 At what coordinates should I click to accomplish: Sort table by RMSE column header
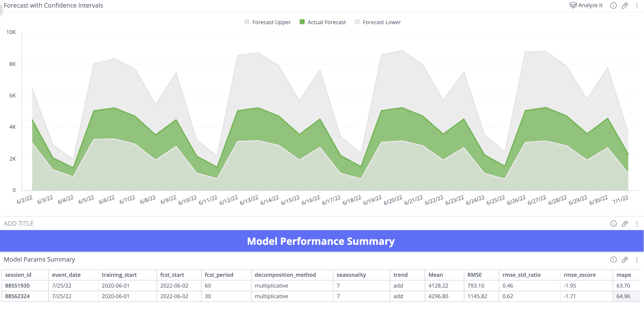(x=474, y=275)
